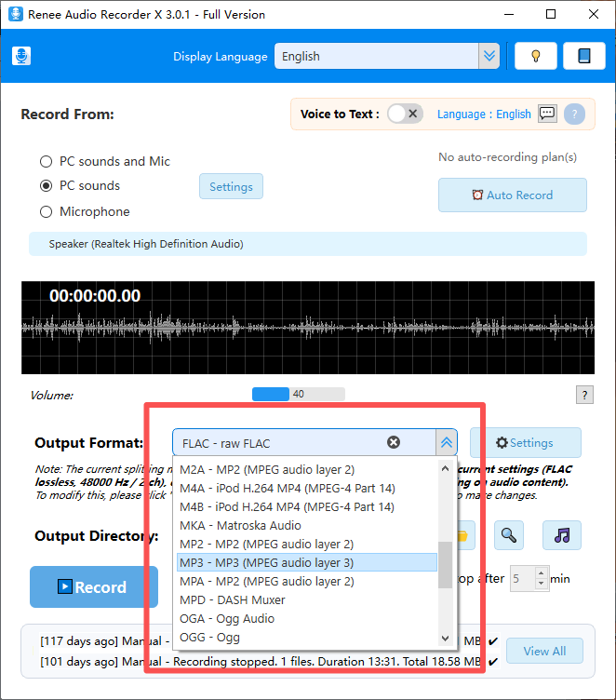Viewport: 616px width, 700px height.
Task: Select PC sounds and Mic option
Action: (x=105, y=161)
